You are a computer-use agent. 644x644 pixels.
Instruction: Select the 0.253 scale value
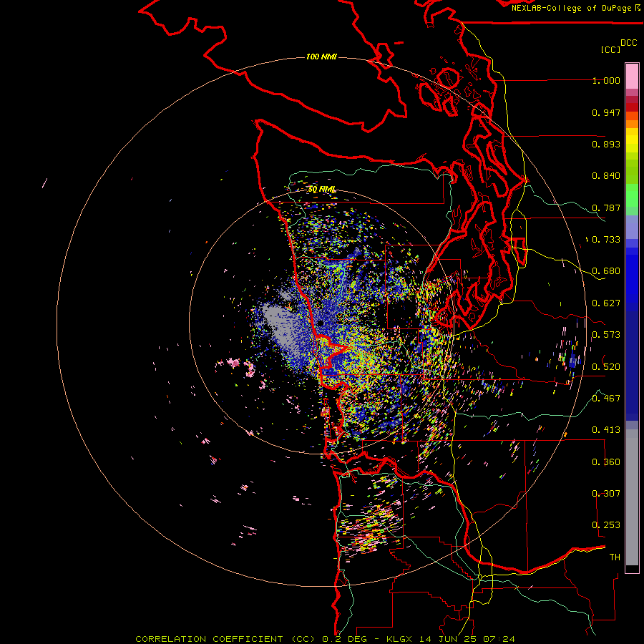pos(606,525)
